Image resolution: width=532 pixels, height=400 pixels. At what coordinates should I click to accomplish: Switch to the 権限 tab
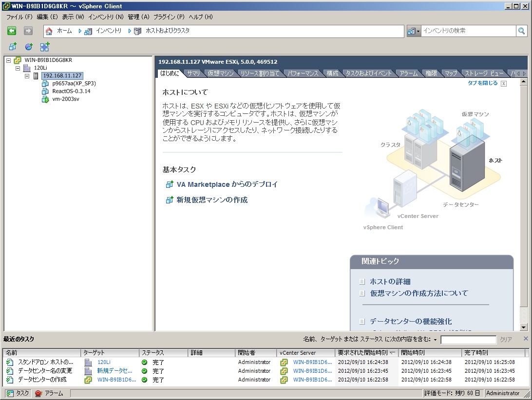pos(431,73)
